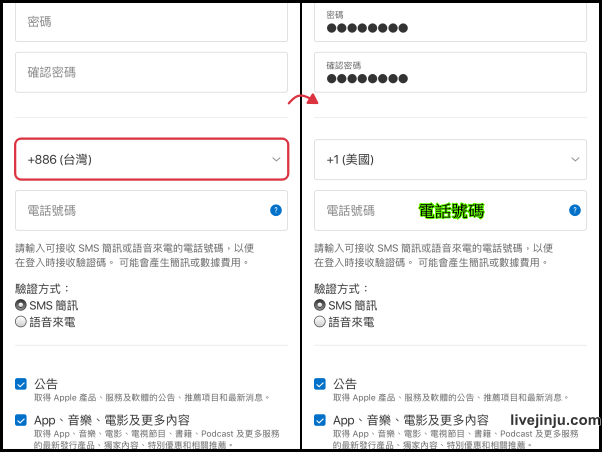Toggle the 公告 checkbox in left panel
Screen dimensions: 602x452
point(21,384)
